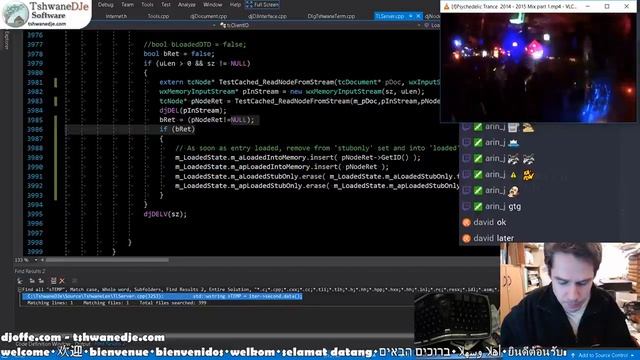The height and width of the screenshot is (360, 640).
Task: Select the Find Results 2 panel title
Action: tap(30, 271)
